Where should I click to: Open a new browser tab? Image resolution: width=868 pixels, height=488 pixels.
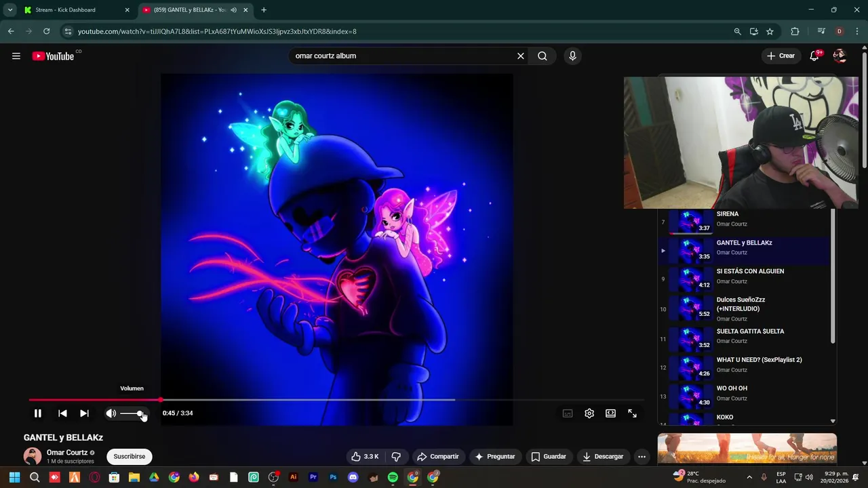pos(264,10)
